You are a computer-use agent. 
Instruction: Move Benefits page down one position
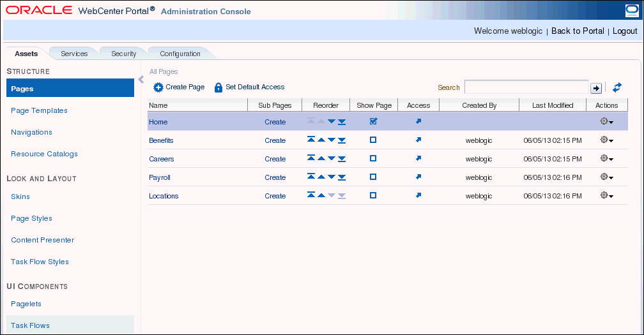coord(332,140)
